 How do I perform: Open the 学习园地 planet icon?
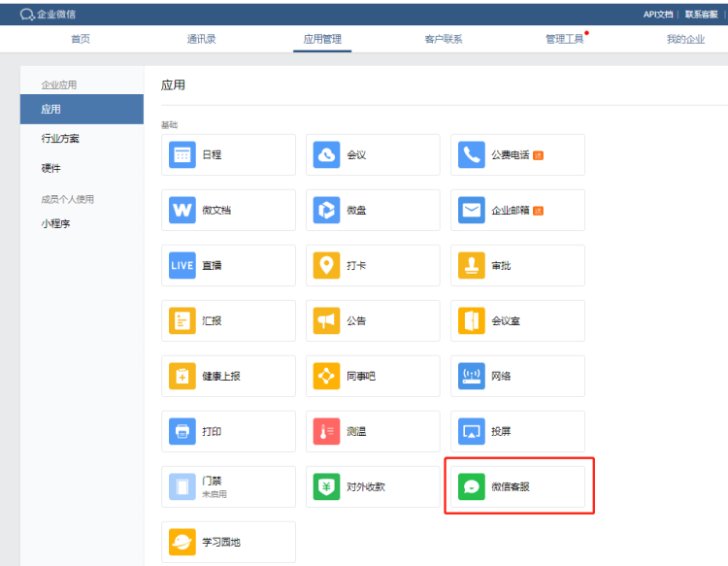pyautogui.click(x=182, y=542)
